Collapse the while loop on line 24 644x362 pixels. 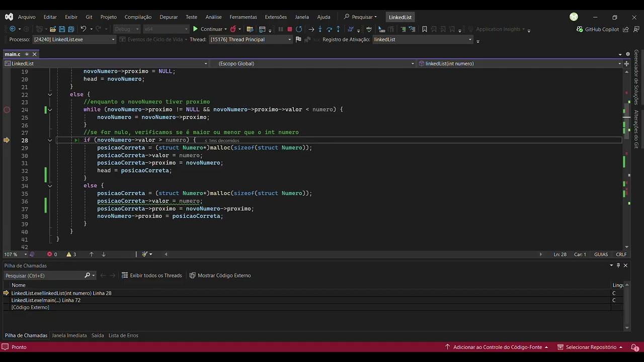[50, 110]
